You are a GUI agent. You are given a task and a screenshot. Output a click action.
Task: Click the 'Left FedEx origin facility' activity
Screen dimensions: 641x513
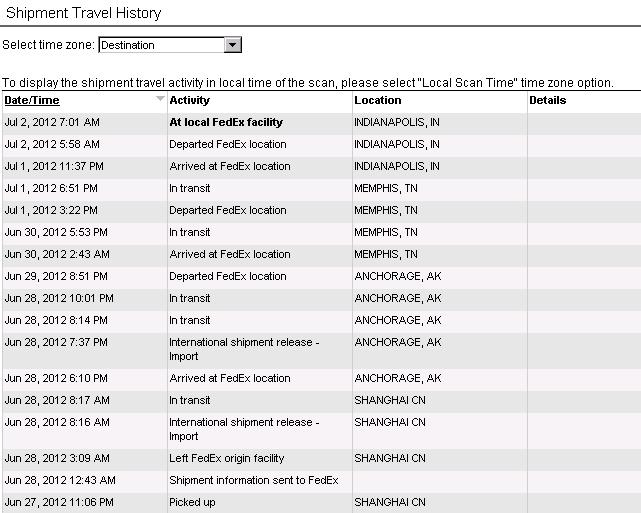[226, 458]
